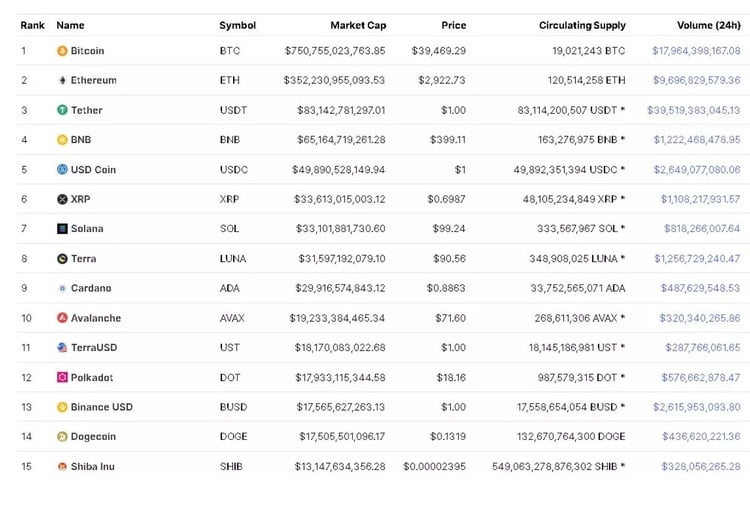Viewport: 750px width, 510px height.
Task: Open the Cardano name link
Action: [x=91, y=288]
